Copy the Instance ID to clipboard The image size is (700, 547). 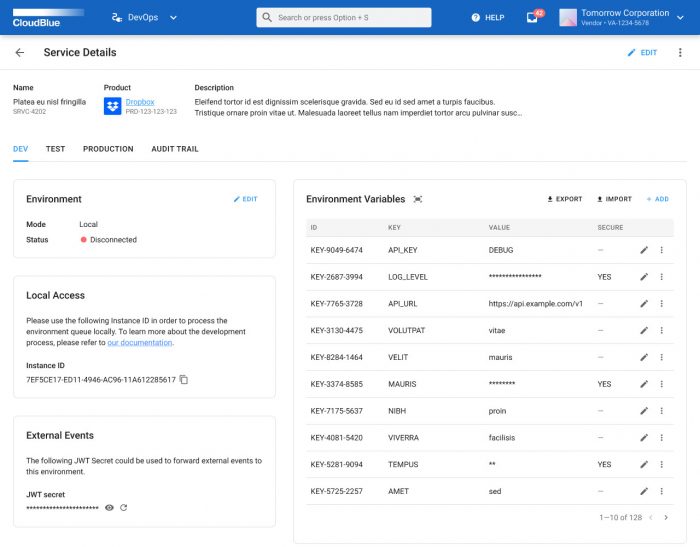(184, 380)
